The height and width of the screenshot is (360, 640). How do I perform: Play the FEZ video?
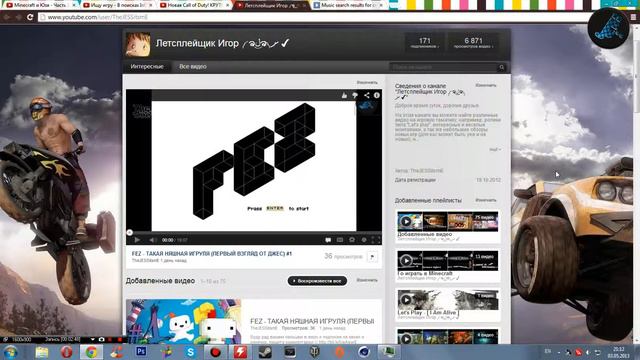[x=137, y=240]
